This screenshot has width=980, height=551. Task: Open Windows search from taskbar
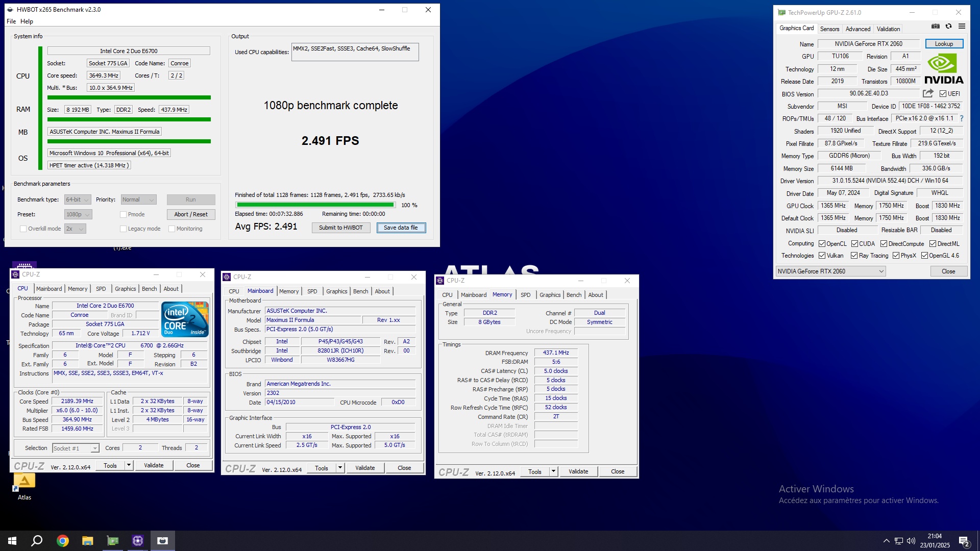point(37,541)
